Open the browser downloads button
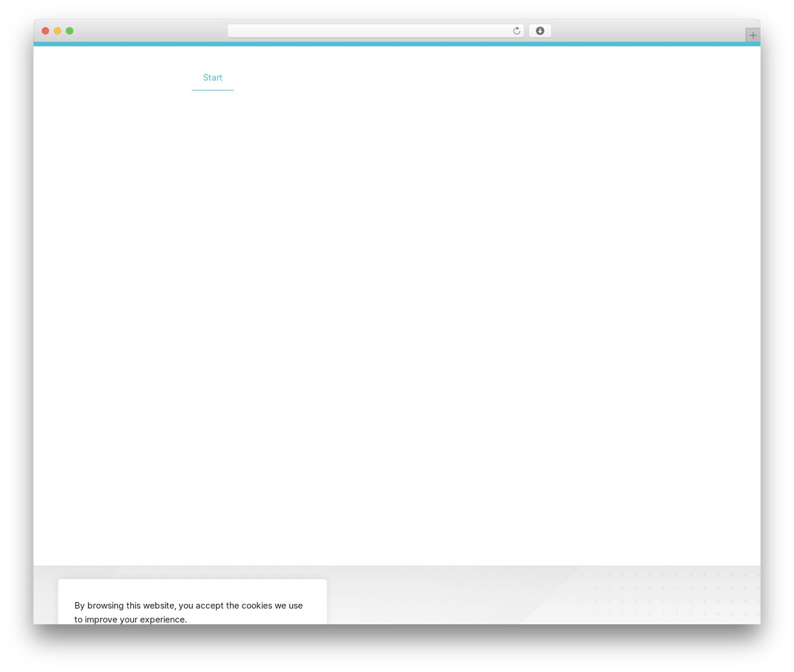Viewport: 794px width, 672px height. pos(540,31)
